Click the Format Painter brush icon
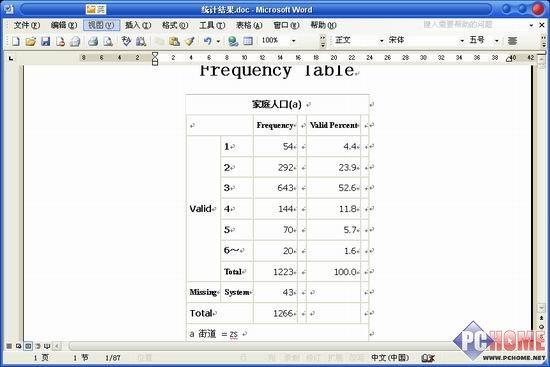Image resolution: width=550 pixels, height=367 pixels. coord(190,41)
